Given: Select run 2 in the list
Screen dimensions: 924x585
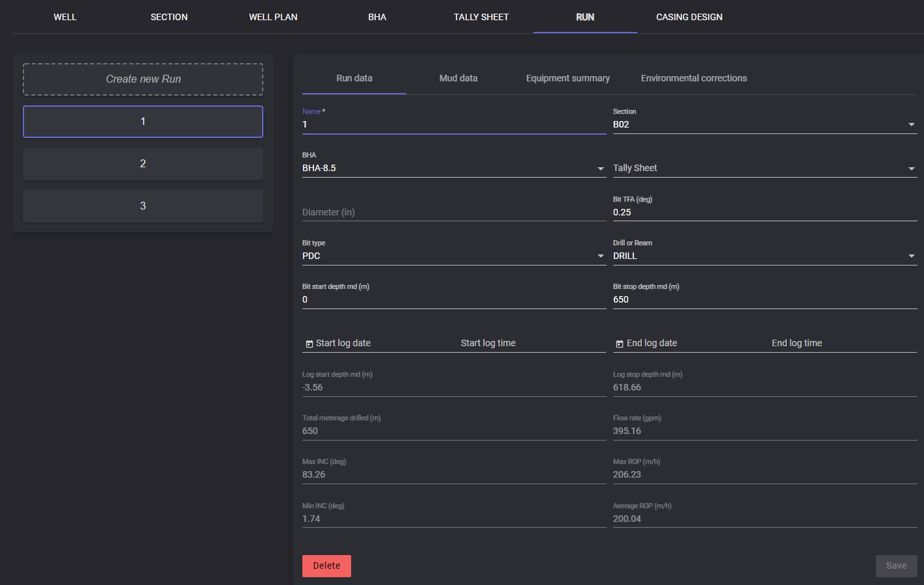Looking at the screenshot, I should [143, 164].
